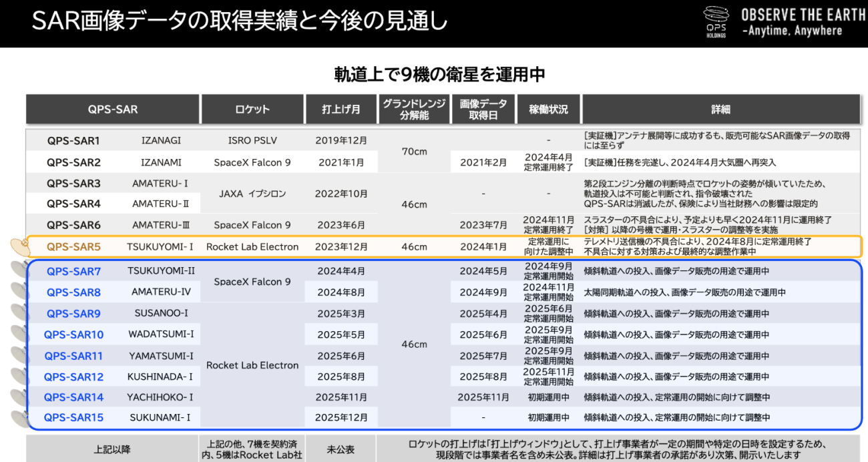The height and width of the screenshot is (462, 868).
Task: Click the "QPS-SAR" column header
Action: click(x=112, y=109)
